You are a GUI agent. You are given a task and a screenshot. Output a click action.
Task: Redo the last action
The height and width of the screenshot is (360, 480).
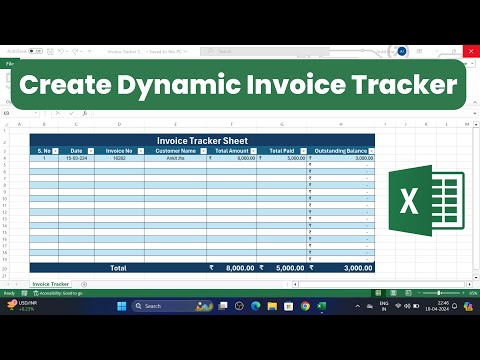[75, 51]
